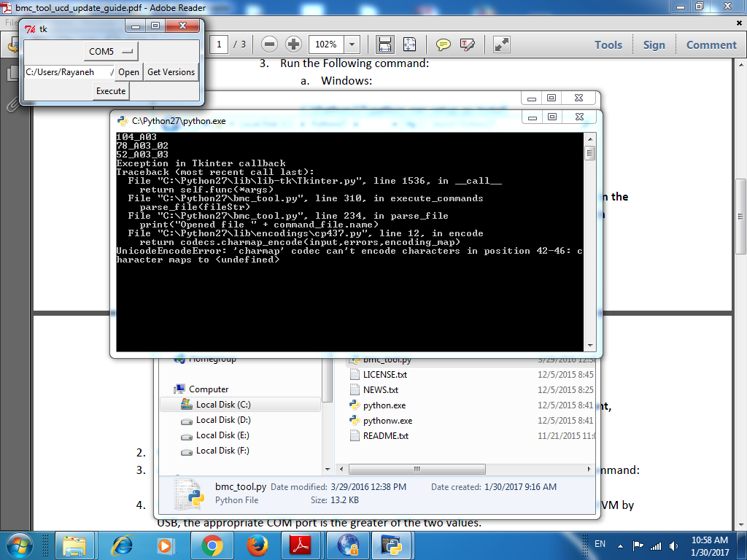The width and height of the screenshot is (747, 560).
Task: Click the bmc_tool.py file icon in details pane
Action: (x=189, y=494)
